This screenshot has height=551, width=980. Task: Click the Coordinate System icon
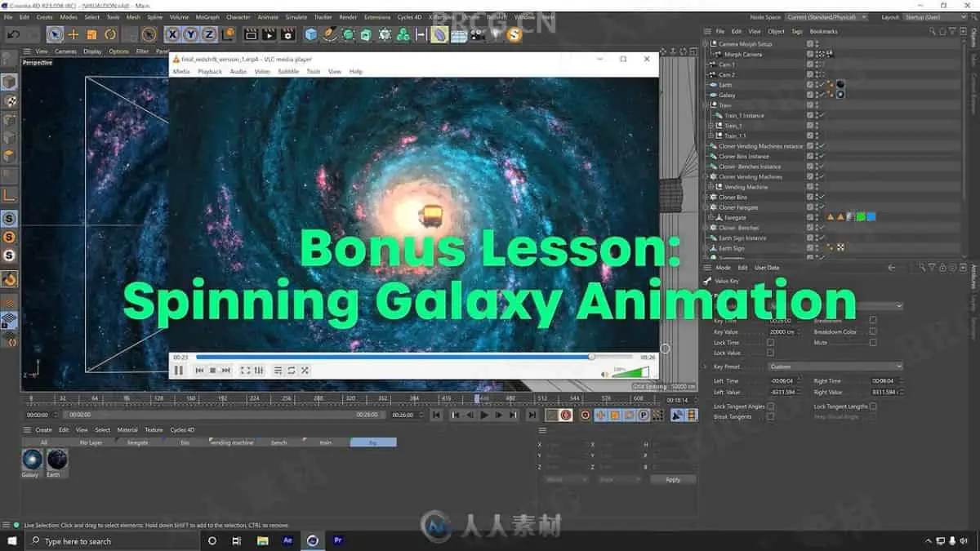[229, 34]
